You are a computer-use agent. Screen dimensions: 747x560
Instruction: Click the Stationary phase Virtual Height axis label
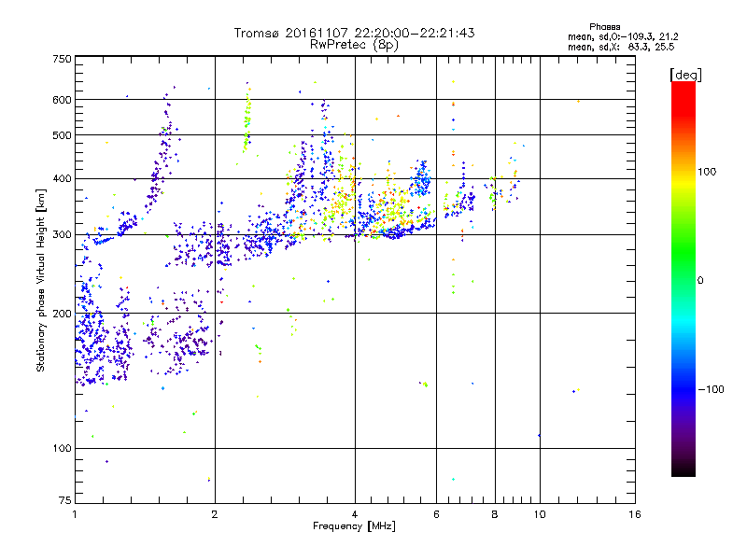[41, 281]
